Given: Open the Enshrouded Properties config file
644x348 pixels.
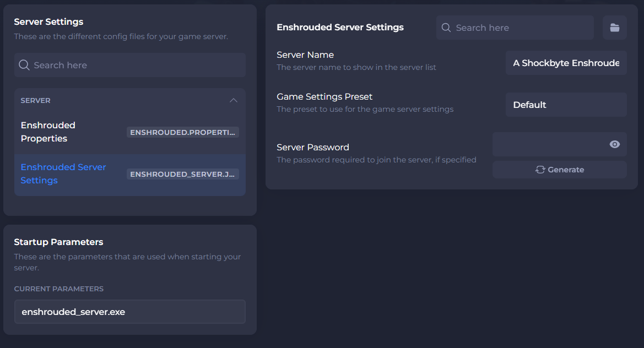Looking at the screenshot, I should [48, 132].
